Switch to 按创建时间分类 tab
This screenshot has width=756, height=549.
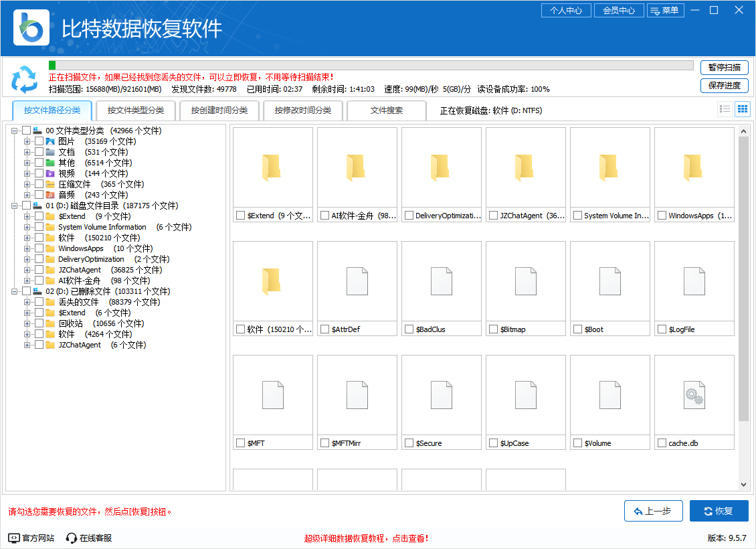[x=219, y=110]
